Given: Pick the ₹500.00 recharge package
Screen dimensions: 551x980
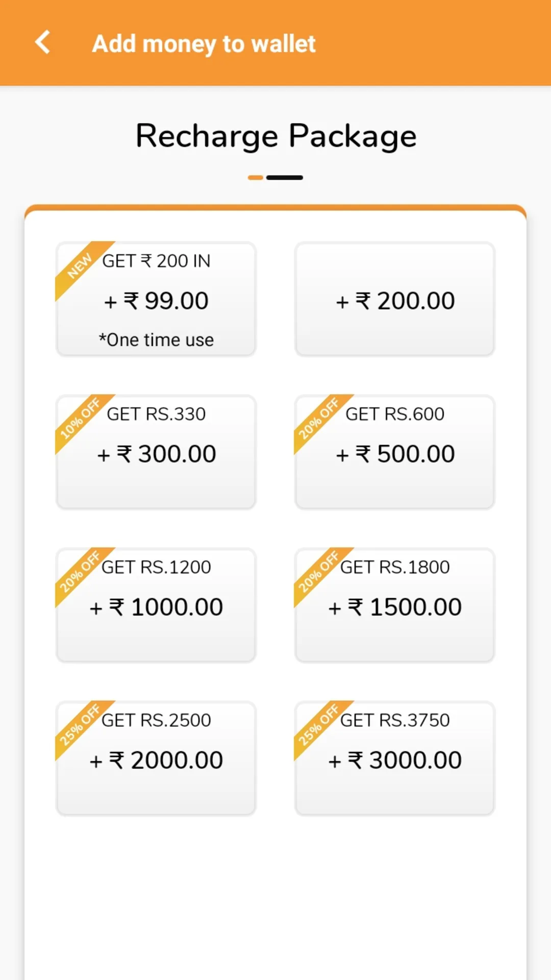Looking at the screenshot, I should [395, 452].
